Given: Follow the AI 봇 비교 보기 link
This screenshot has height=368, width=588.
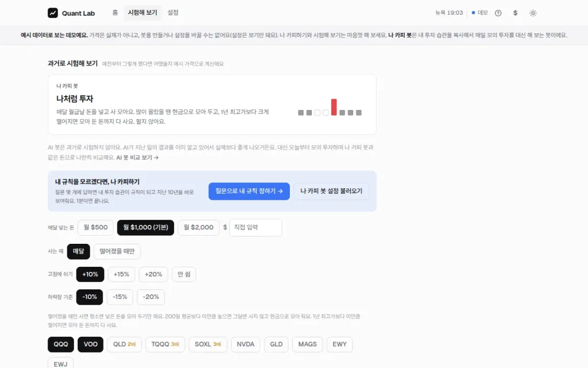Looking at the screenshot, I should [x=137, y=158].
